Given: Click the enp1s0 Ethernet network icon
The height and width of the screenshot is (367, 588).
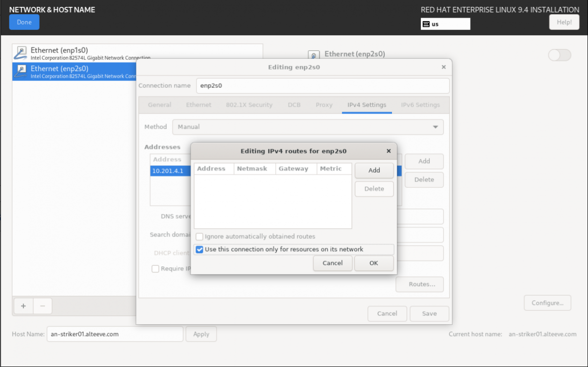Looking at the screenshot, I should coord(21,53).
